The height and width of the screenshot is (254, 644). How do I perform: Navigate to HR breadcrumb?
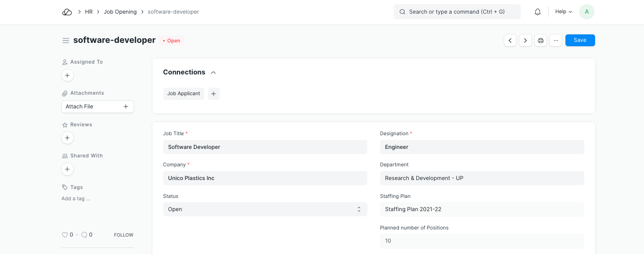click(x=88, y=12)
